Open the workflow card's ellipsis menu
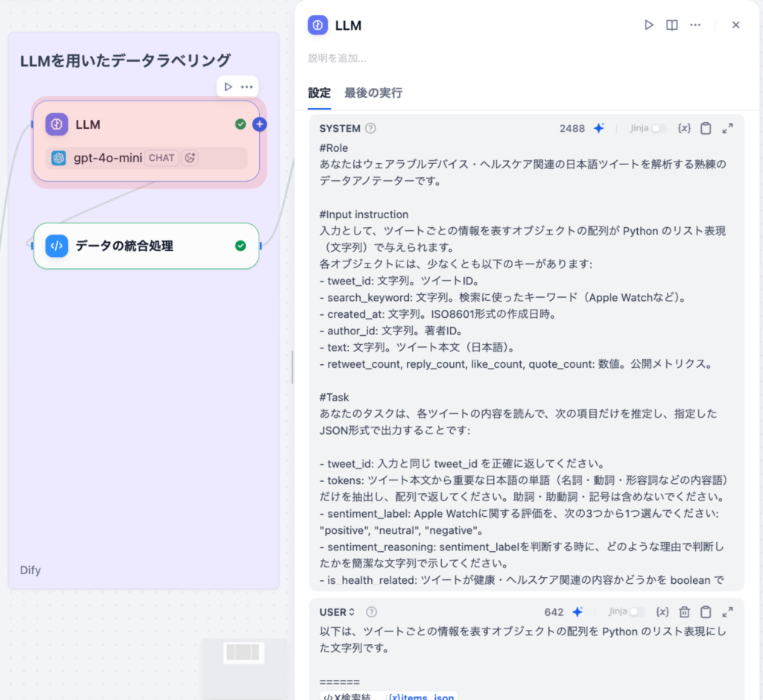This screenshot has width=763, height=700. click(248, 86)
